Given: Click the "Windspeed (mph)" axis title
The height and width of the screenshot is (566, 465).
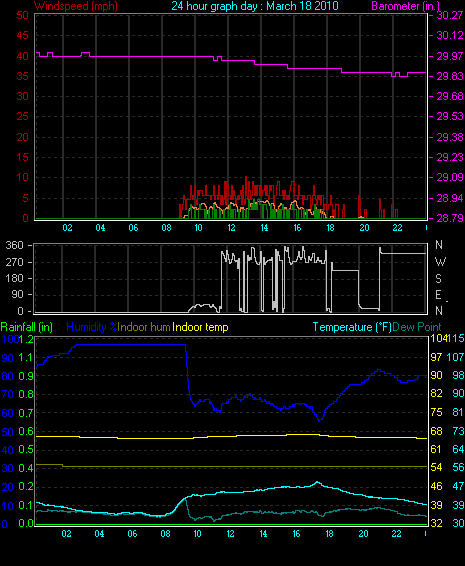Looking at the screenshot, I should tap(76, 6).
